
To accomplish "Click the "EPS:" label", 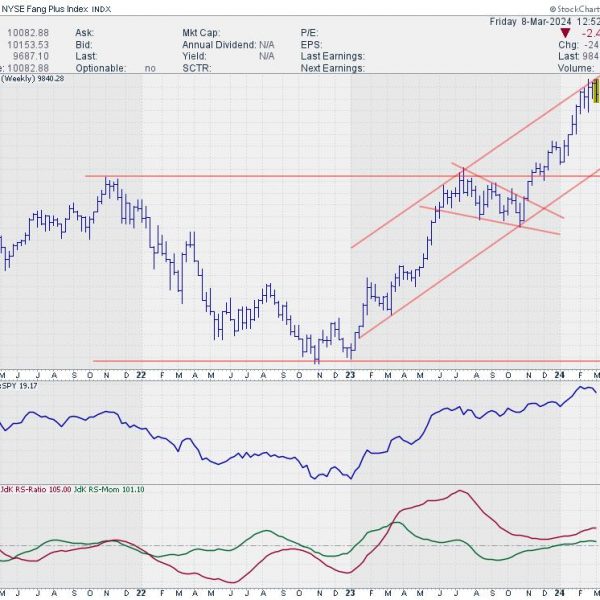I will tap(311, 45).
